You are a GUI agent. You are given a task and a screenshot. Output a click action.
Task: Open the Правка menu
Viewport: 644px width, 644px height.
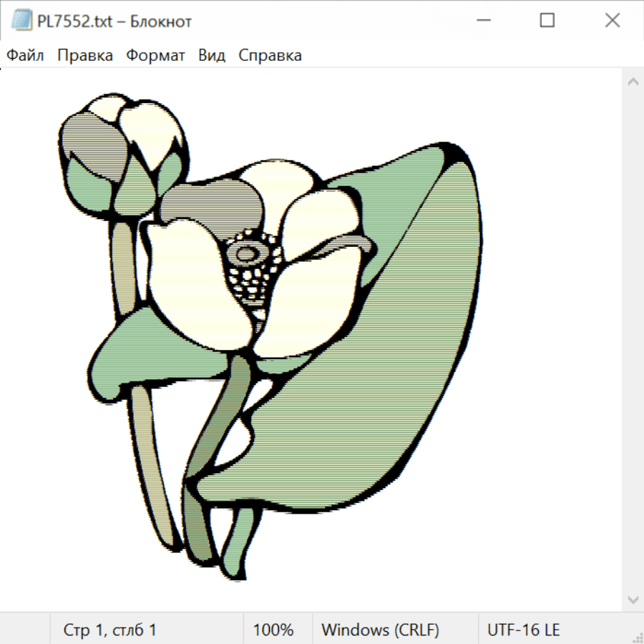click(x=85, y=56)
